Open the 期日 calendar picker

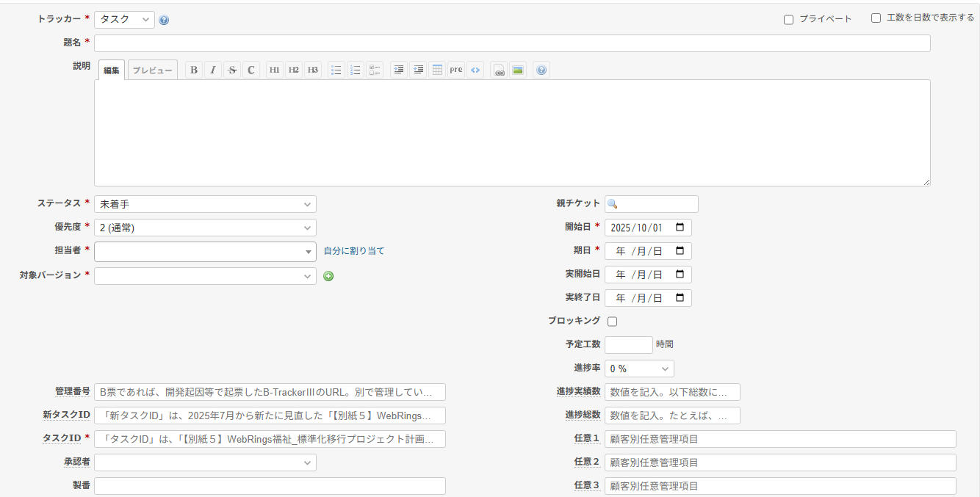[680, 251]
